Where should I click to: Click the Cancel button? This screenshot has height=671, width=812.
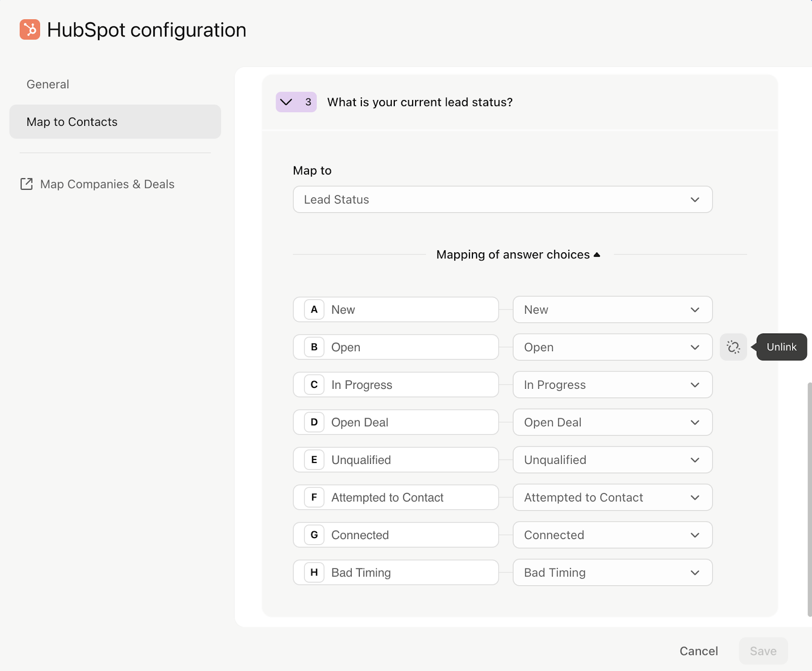coord(699,651)
